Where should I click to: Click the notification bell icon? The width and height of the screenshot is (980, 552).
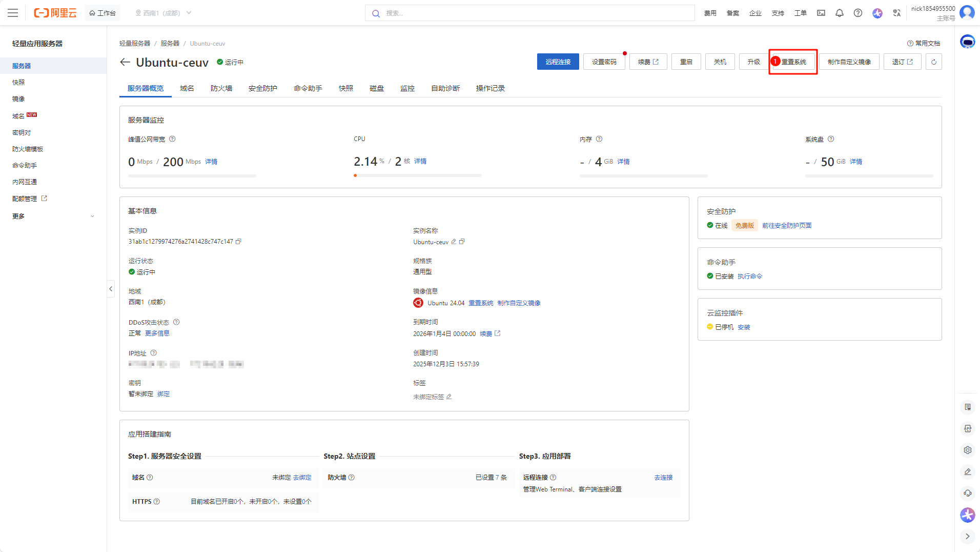(840, 13)
